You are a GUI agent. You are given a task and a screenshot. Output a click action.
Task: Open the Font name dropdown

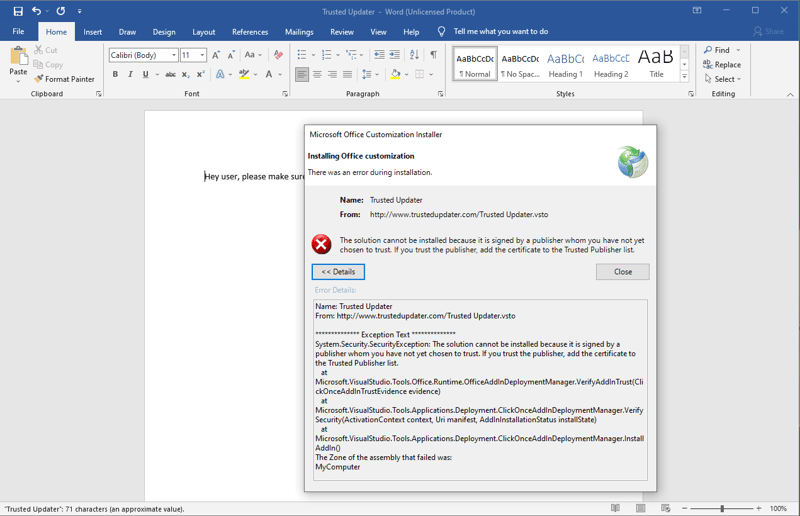pos(174,55)
